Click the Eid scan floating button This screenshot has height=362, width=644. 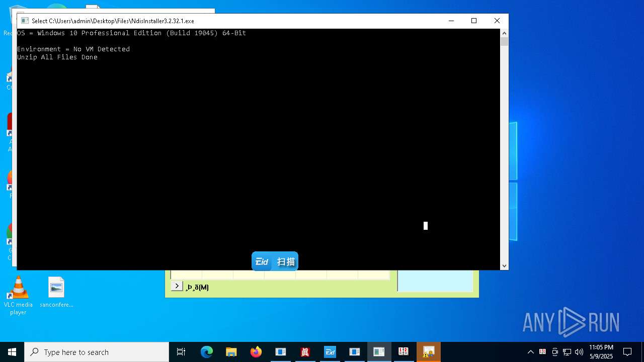coord(275,261)
